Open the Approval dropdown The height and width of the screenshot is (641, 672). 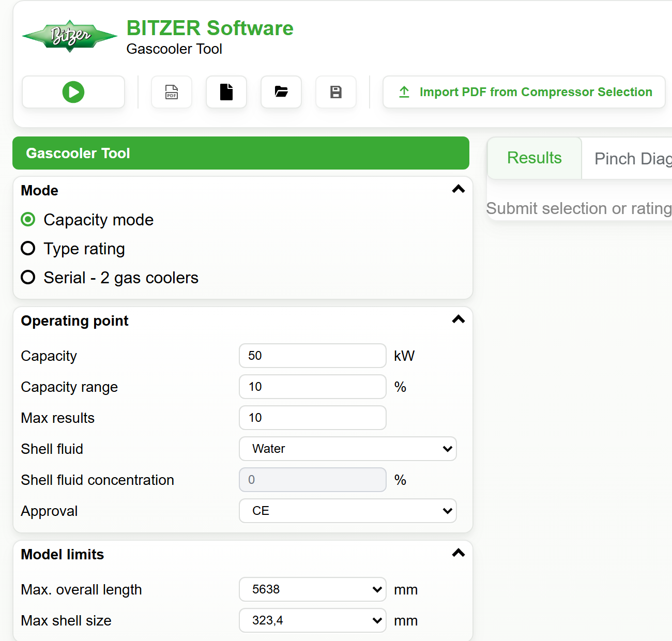coord(348,511)
